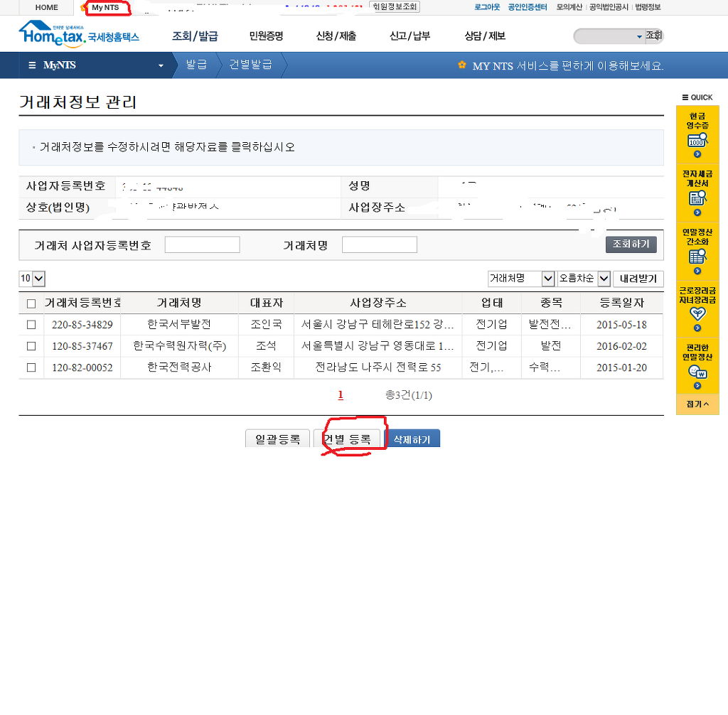This screenshot has height=715, width=728.
Task: Click the 건별 등록 button
Action: pyautogui.click(x=347, y=439)
